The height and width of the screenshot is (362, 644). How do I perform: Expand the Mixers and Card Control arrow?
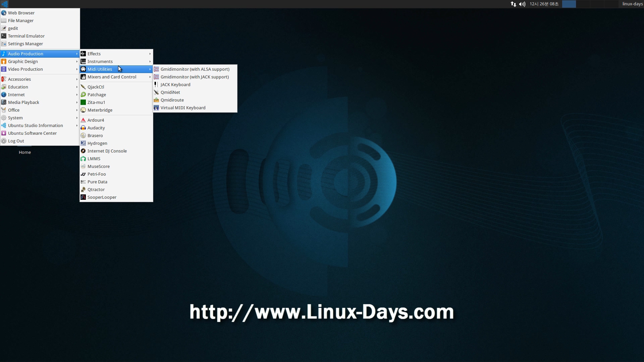click(x=150, y=77)
